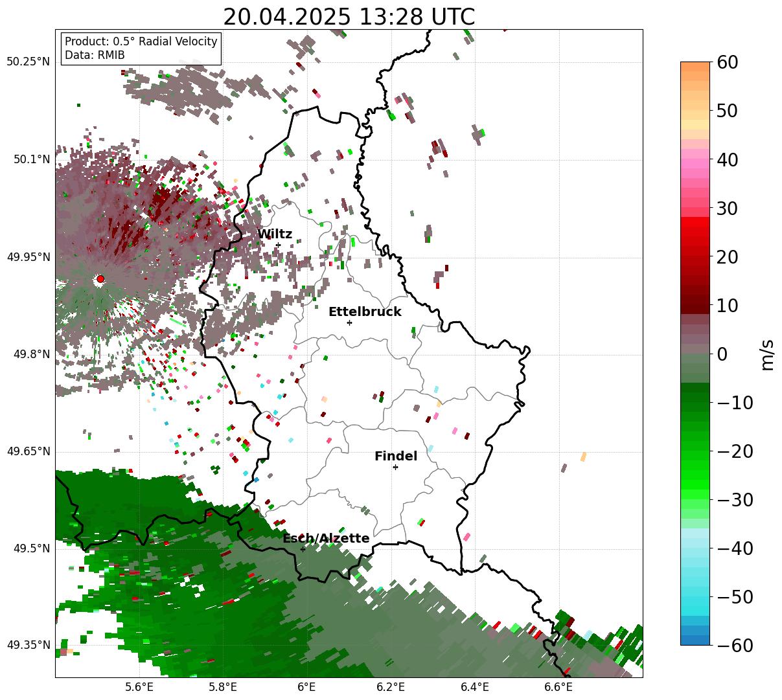The image size is (782, 700).
Task: Click the "Wiltz" city label
Action: 275,234
